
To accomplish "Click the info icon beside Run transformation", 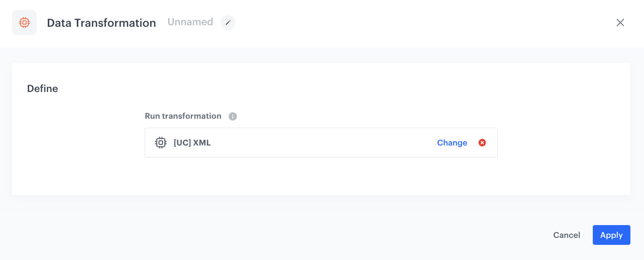I will point(232,116).
